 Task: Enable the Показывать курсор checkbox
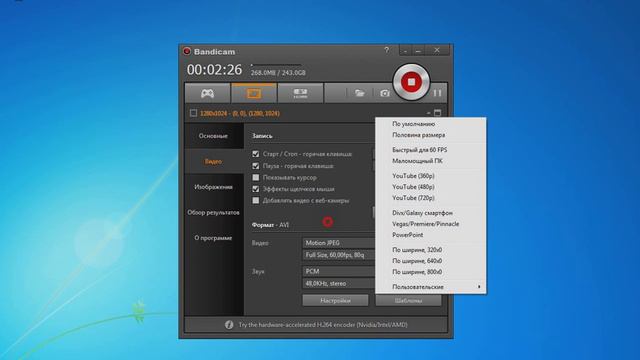[x=256, y=178]
